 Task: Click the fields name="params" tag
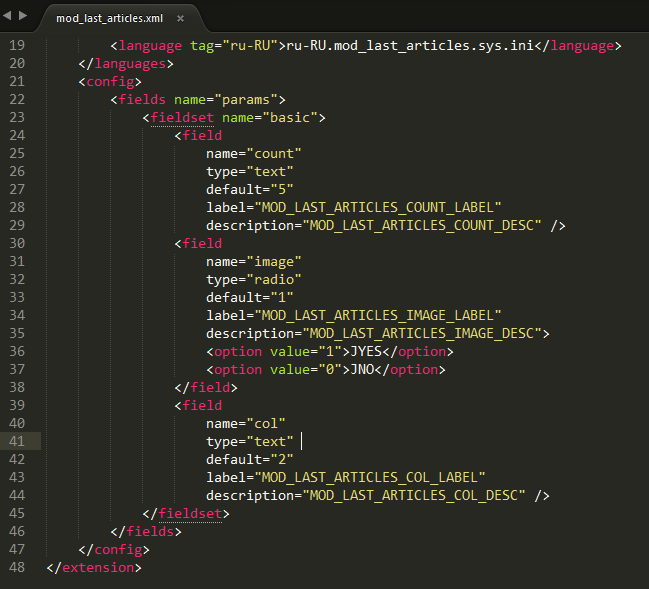198,100
